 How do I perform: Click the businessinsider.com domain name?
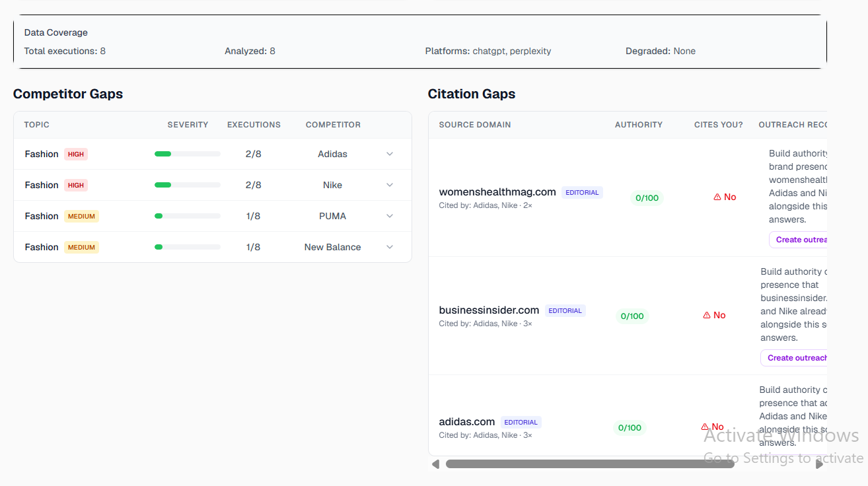click(489, 310)
